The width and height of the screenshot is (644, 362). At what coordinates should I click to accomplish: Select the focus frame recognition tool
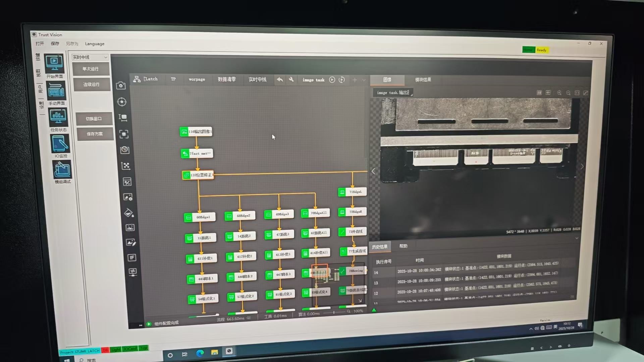(124, 134)
